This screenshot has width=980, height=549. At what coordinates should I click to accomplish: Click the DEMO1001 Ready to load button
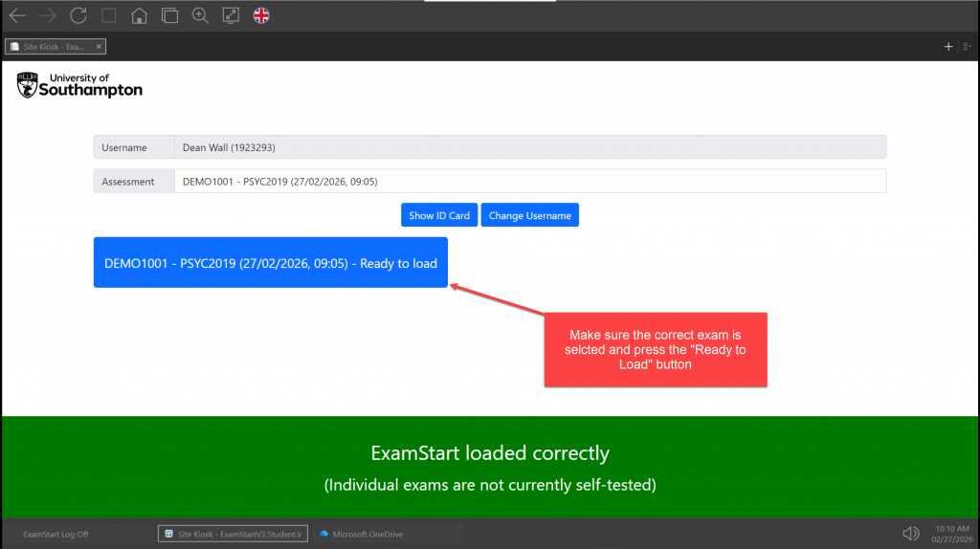tap(271, 263)
